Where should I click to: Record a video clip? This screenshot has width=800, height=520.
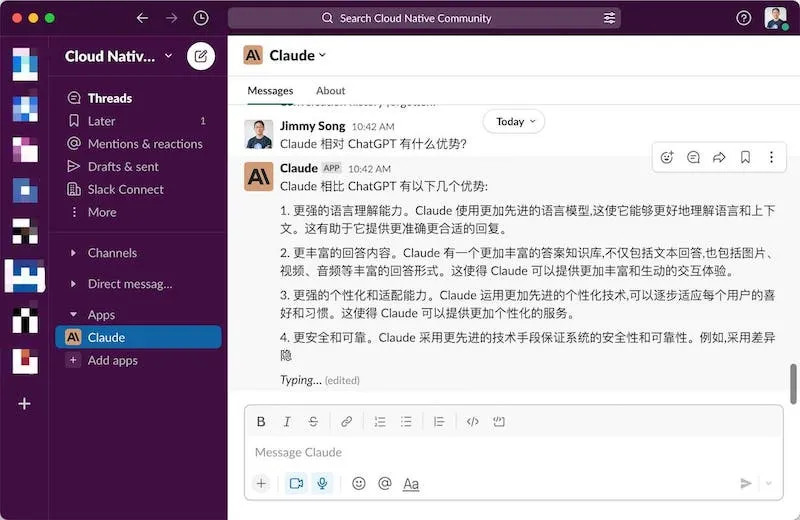point(296,483)
